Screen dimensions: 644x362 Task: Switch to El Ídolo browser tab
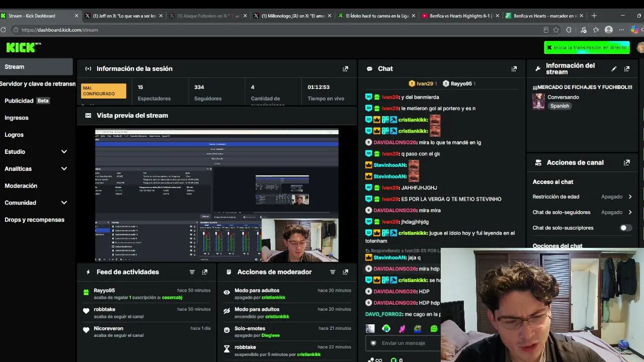(376, 16)
